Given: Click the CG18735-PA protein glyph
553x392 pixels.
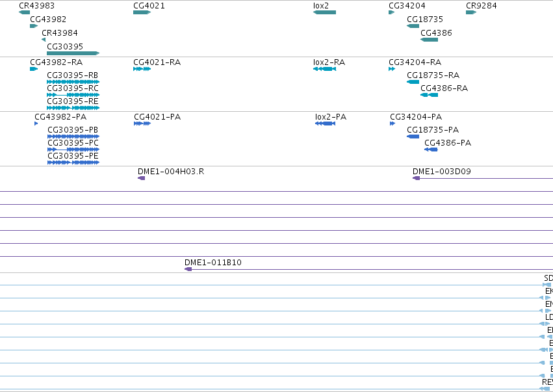Looking at the screenshot, I should [x=413, y=137].
